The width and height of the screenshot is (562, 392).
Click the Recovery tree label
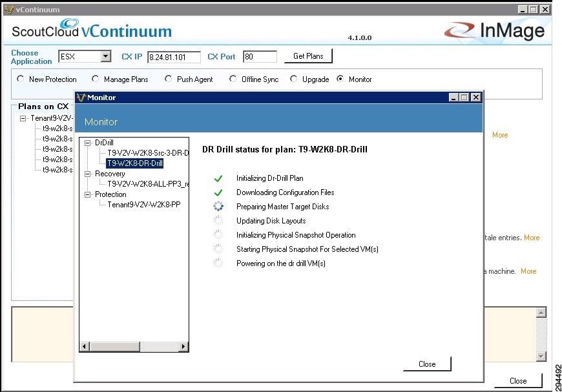tap(110, 174)
